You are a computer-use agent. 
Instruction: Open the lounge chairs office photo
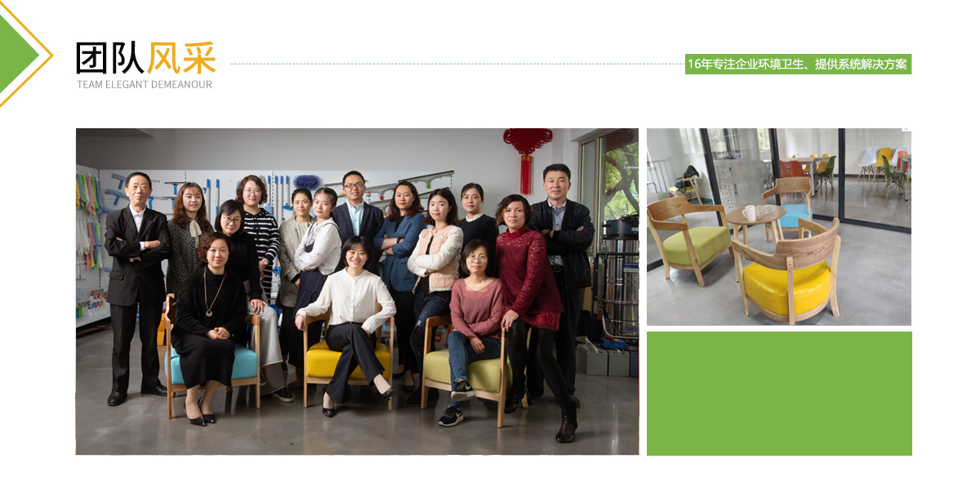pos(779,226)
